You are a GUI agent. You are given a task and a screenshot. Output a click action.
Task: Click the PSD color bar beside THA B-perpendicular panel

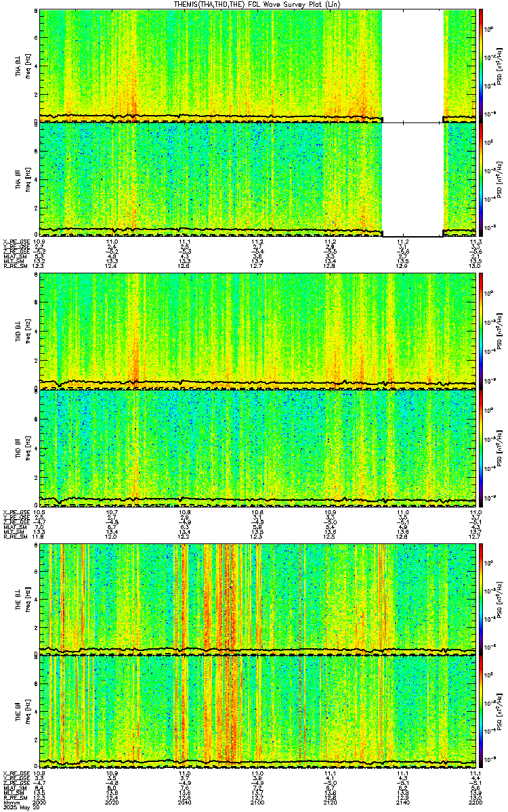click(x=482, y=65)
